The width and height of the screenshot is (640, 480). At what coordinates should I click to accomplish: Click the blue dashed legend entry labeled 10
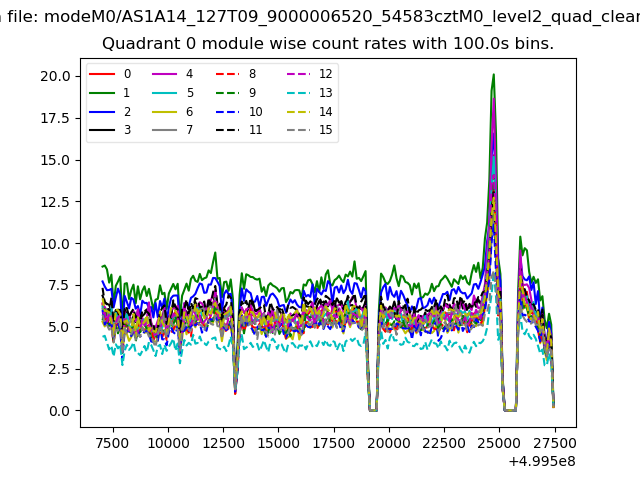(x=228, y=112)
